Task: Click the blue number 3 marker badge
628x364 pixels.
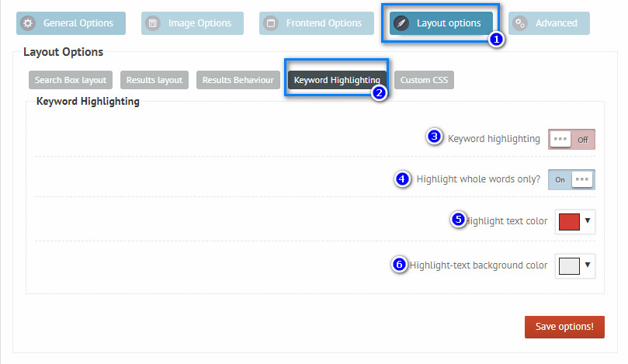Action: [x=435, y=137]
